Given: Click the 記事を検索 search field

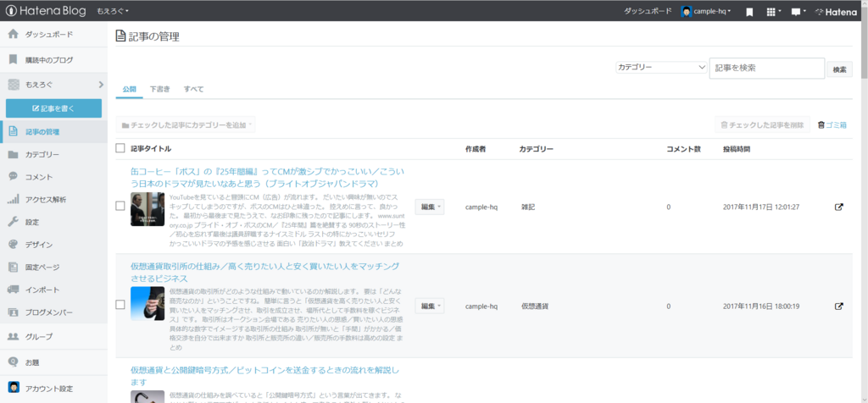Looking at the screenshot, I should pyautogui.click(x=767, y=68).
